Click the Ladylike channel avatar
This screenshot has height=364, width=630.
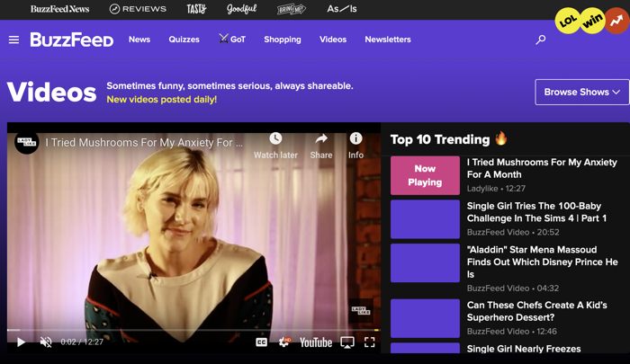[26, 142]
